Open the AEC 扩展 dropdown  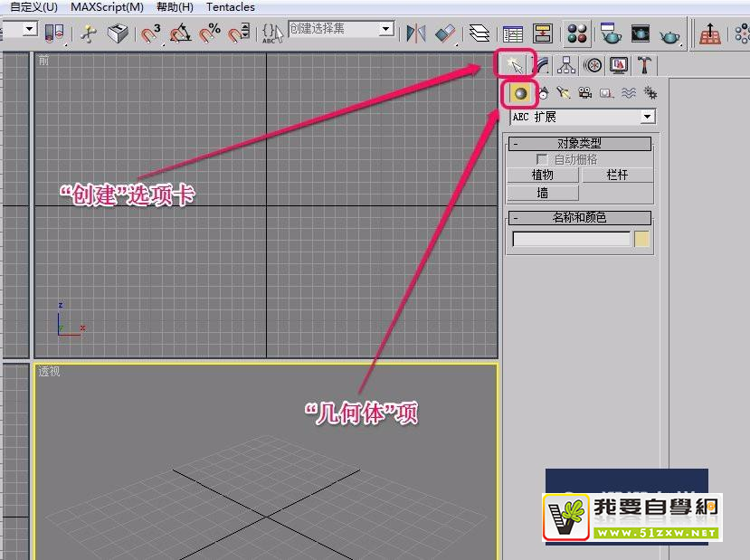pyautogui.click(x=646, y=117)
